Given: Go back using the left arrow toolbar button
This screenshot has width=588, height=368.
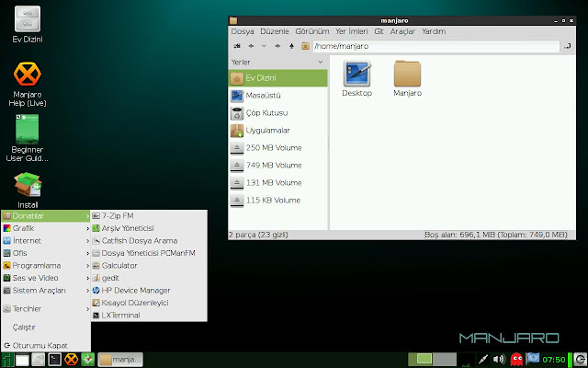Looking at the screenshot, I should point(251,46).
